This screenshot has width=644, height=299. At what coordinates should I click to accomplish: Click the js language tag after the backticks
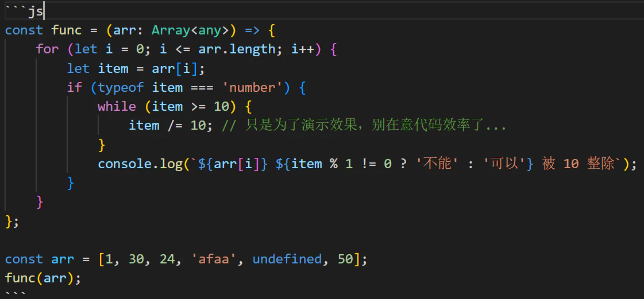point(36,11)
